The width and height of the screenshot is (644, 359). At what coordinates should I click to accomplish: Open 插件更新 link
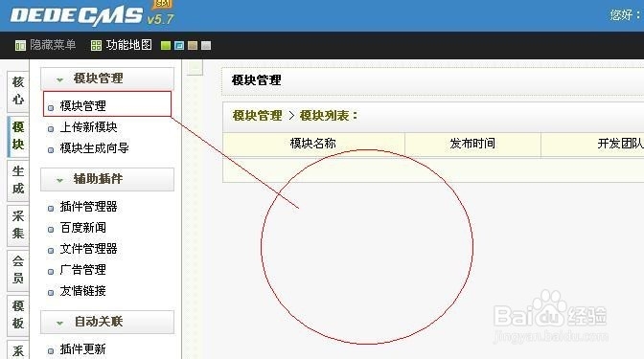tap(83, 349)
